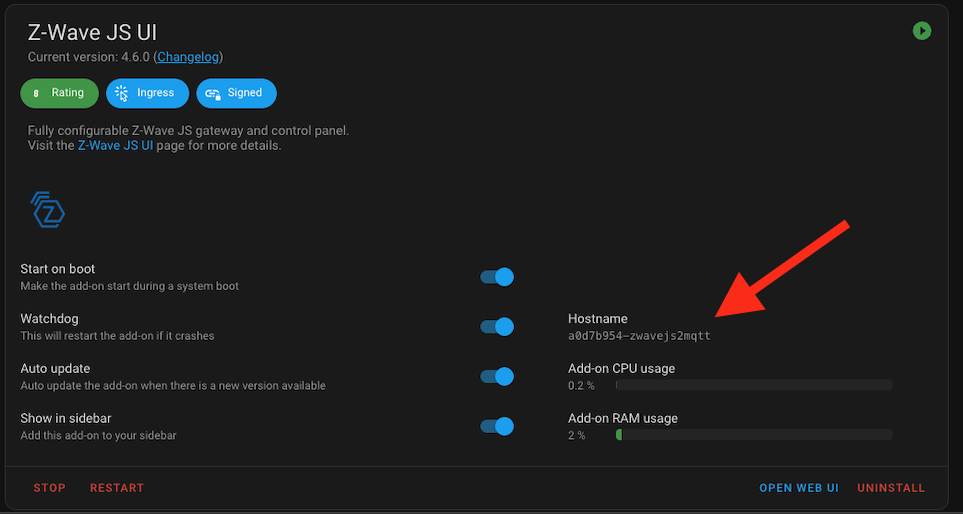The image size is (963, 514).
Task: Open the Z-Wave JS UI page link
Action: click(115, 145)
